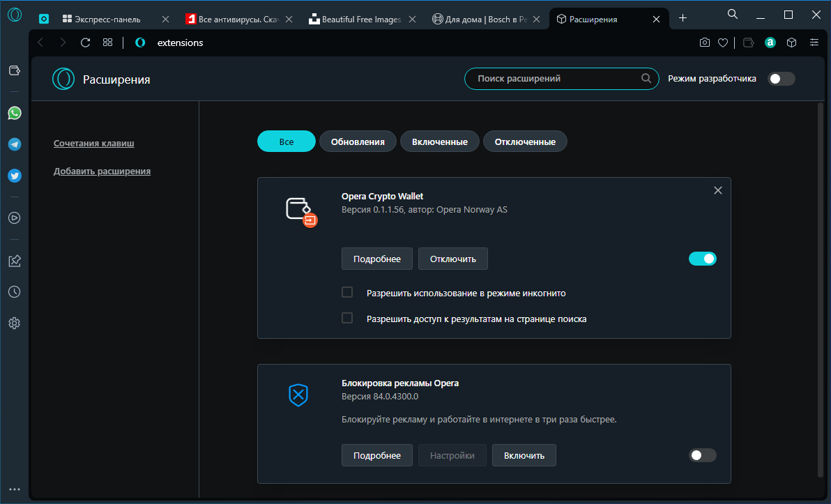Image resolution: width=831 pixels, height=504 pixels.
Task: Click Включить for the ad blocker
Action: [x=524, y=455]
